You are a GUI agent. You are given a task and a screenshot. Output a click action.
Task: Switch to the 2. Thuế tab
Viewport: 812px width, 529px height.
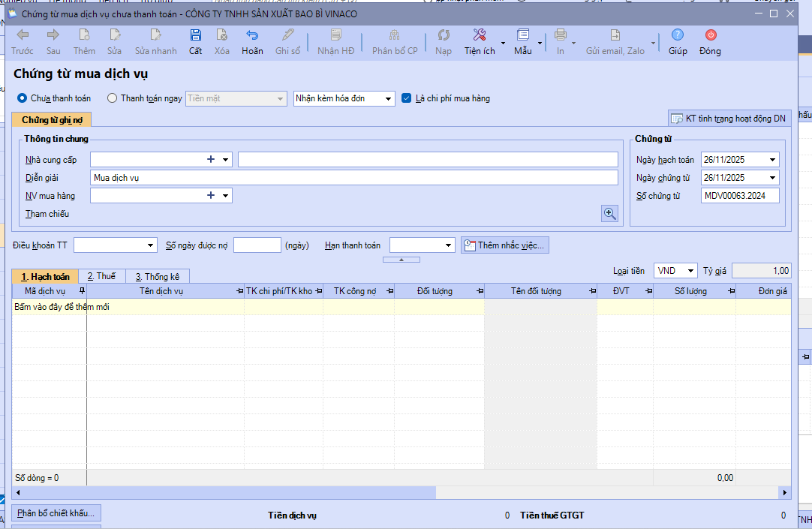[101, 277]
